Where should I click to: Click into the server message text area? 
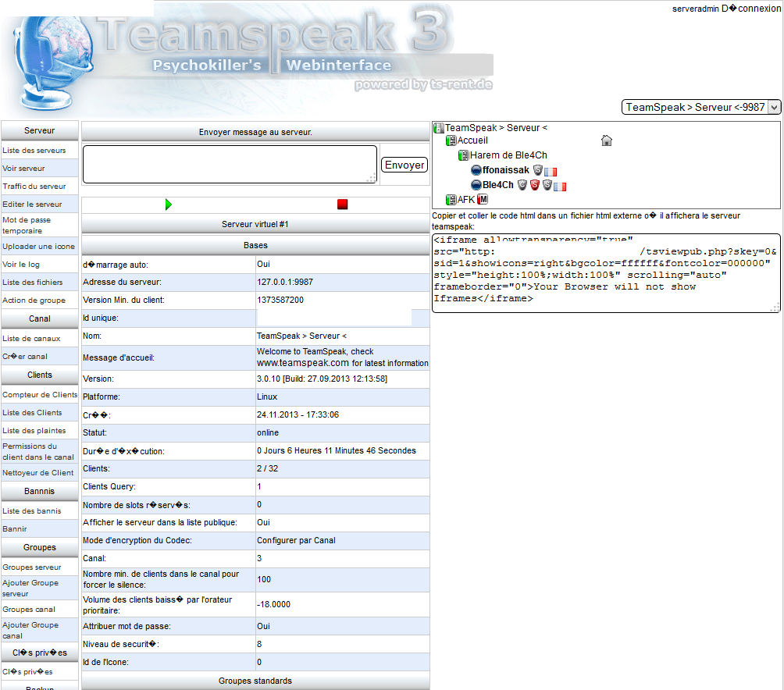[x=230, y=165]
